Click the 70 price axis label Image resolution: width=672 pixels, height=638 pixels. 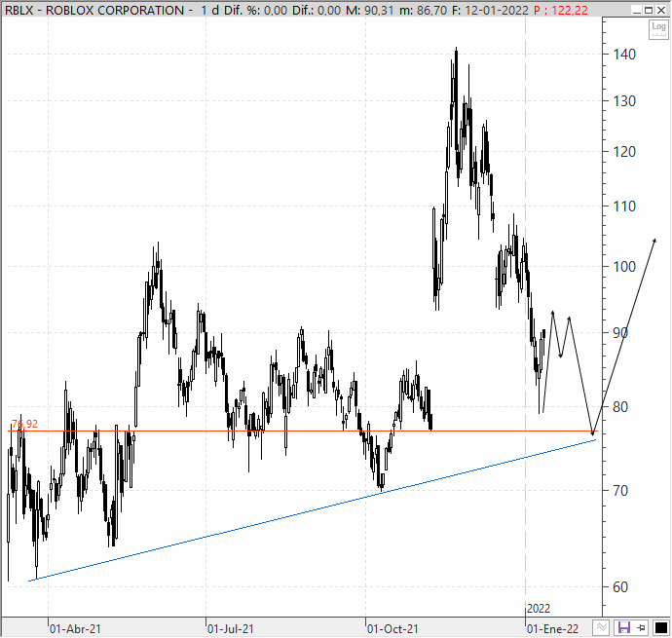pyautogui.click(x=620, y=491)
